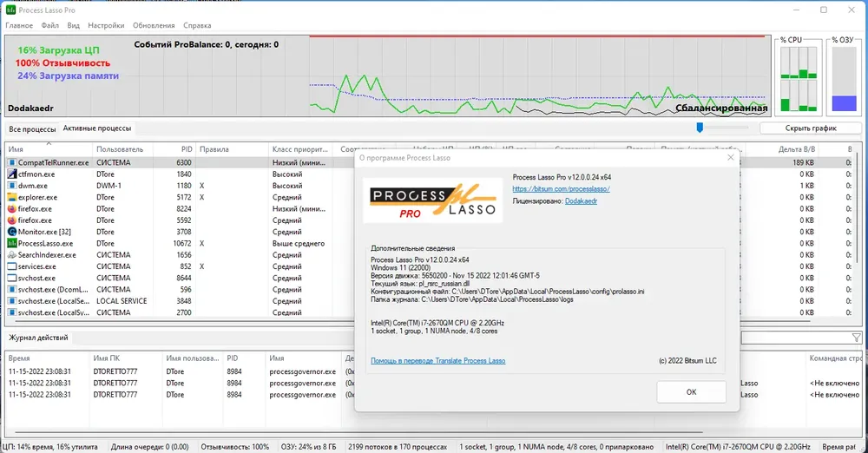Image resolution: width=868 pixels, height=453 pixels.
Task: Click the firefox.exe icon with PID 8224
Action: point(11,209)
